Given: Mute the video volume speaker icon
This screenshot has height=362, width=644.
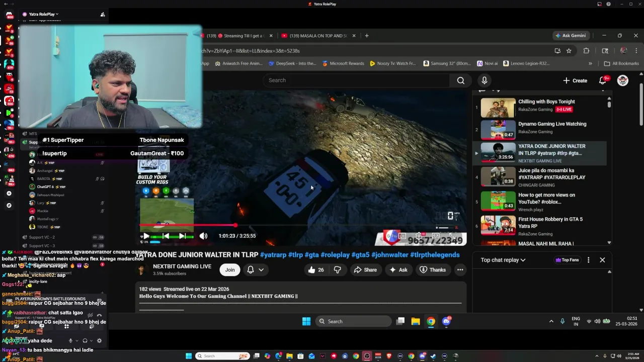Looking at the screenshot, I should [x=203, y=236].
